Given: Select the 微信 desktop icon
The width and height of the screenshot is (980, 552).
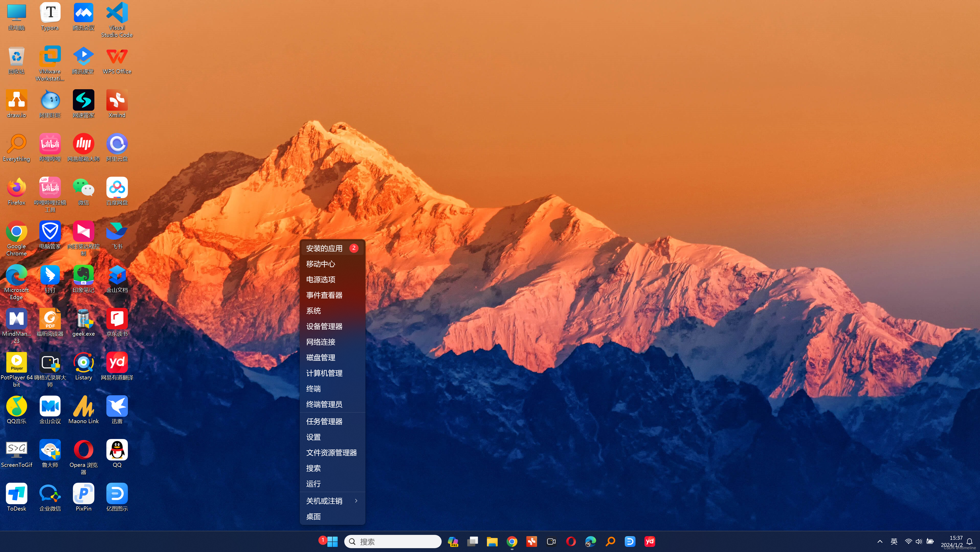Looking at the screenshot, I should 83,191.
